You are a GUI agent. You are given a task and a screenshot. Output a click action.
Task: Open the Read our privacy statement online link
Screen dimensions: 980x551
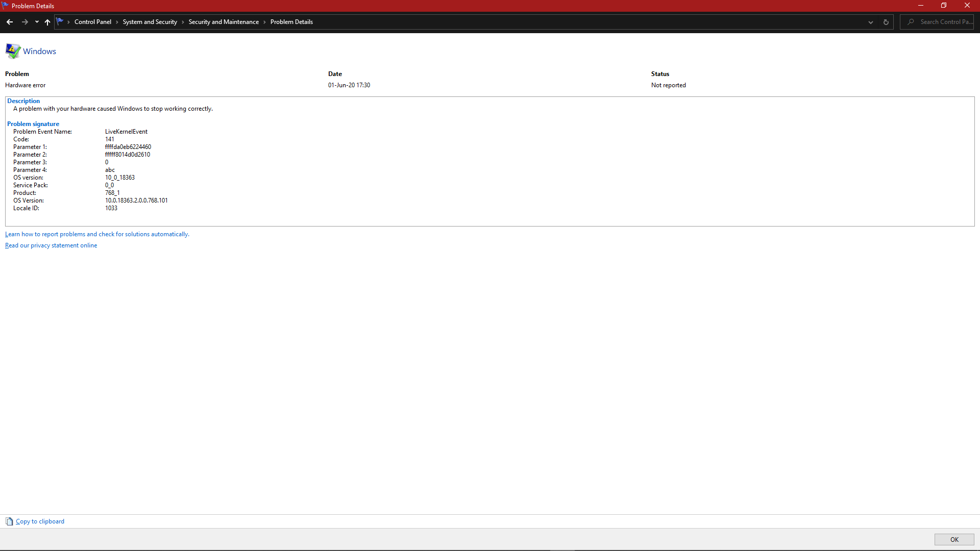click(x=51, y=245)
